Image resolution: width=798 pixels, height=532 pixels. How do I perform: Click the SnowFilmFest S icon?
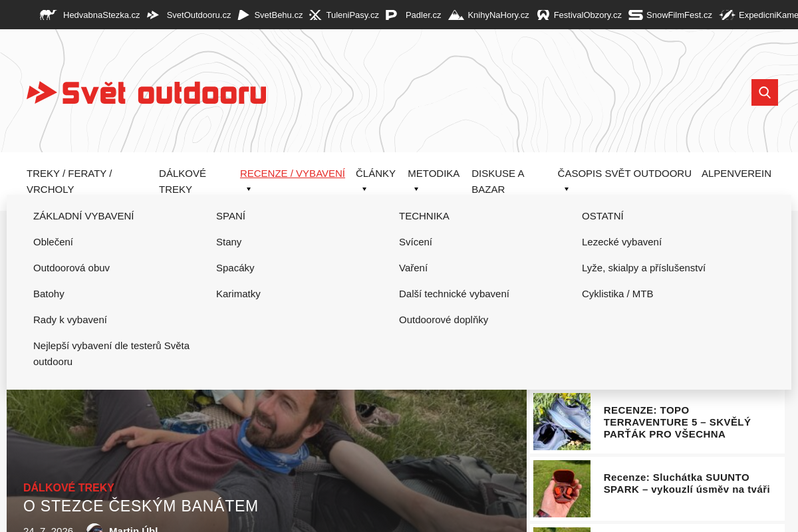[636, 15]
